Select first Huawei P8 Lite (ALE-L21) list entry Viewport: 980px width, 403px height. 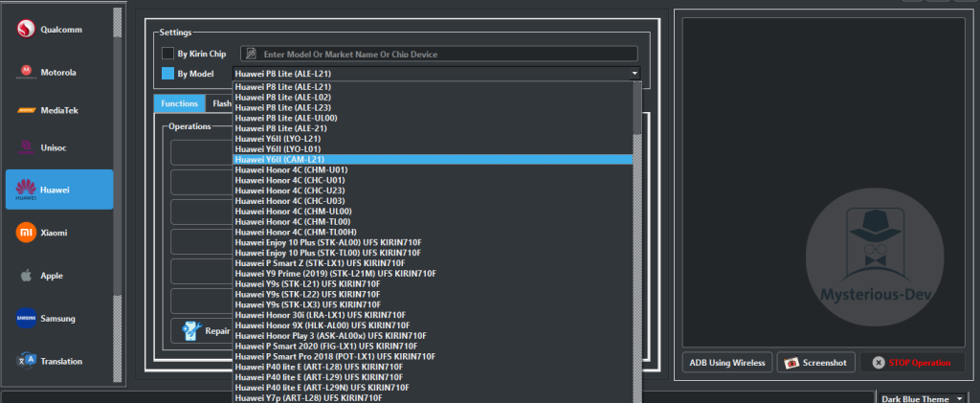tap(432, 87)
